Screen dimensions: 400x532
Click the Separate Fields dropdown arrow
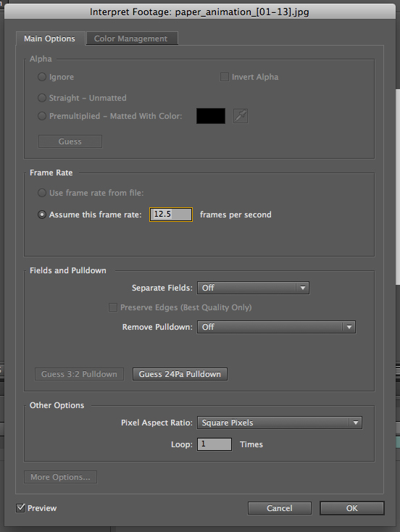303,288
